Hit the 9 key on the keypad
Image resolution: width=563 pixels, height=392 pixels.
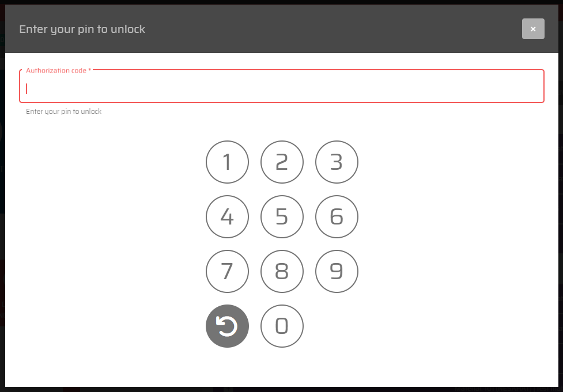[x=337, y=272]
